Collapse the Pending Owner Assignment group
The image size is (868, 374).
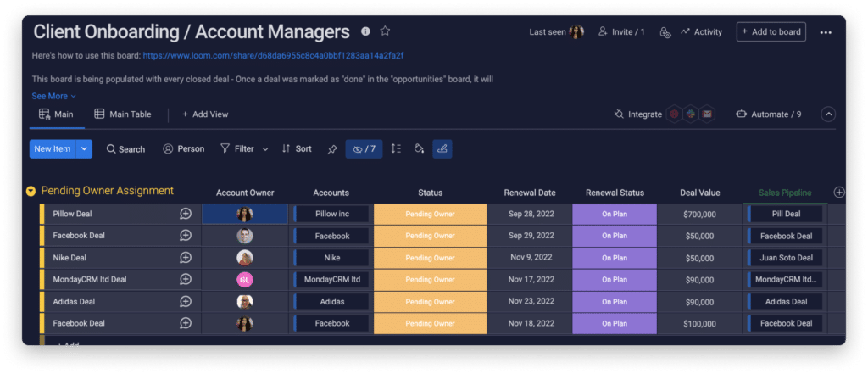tap(31, 191)
